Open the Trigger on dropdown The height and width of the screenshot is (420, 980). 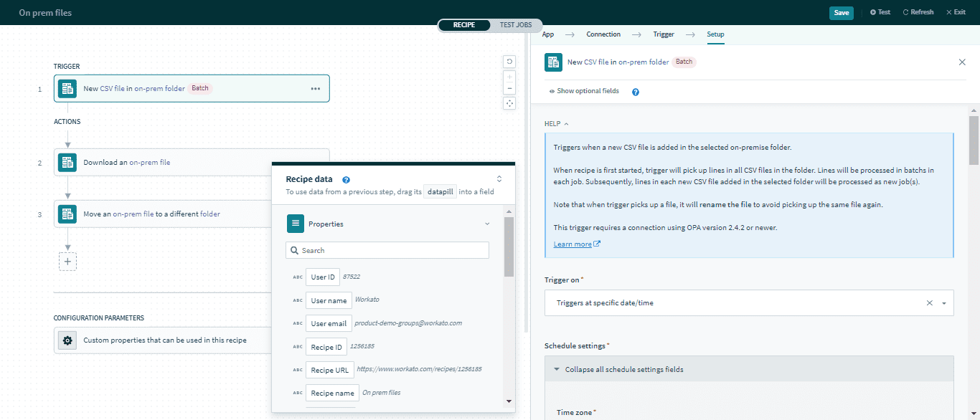pyautogui.click(x=943, y=303)
